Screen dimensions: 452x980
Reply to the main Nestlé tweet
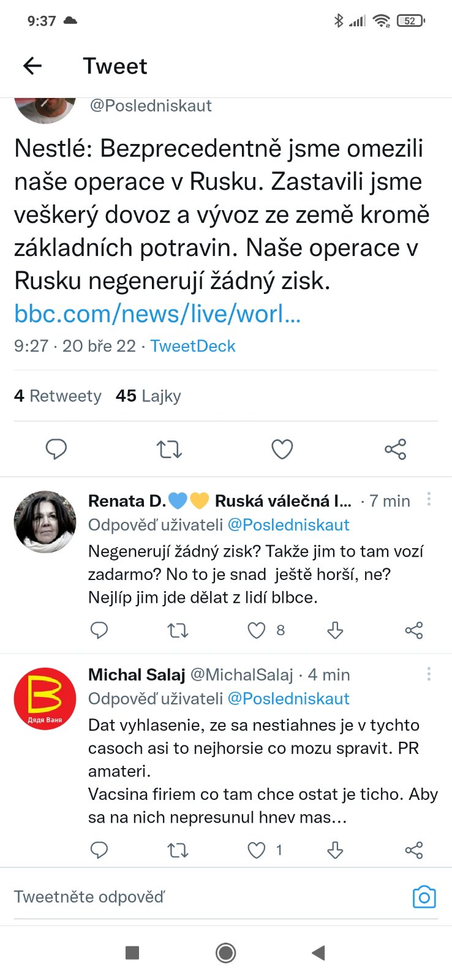pyautogui.click(x=56, y=450)
